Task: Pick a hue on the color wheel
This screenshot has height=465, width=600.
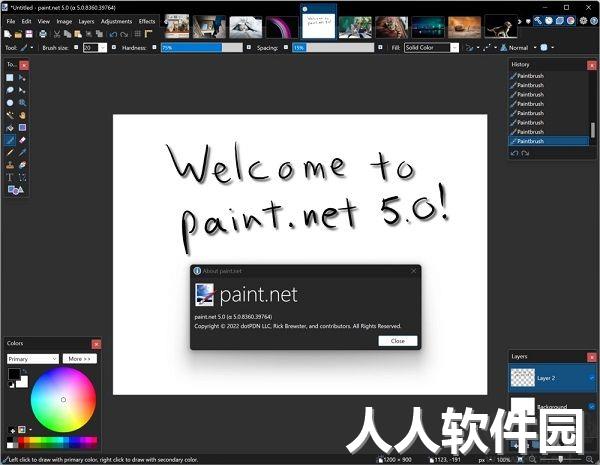Action: (x=63, y=400)
